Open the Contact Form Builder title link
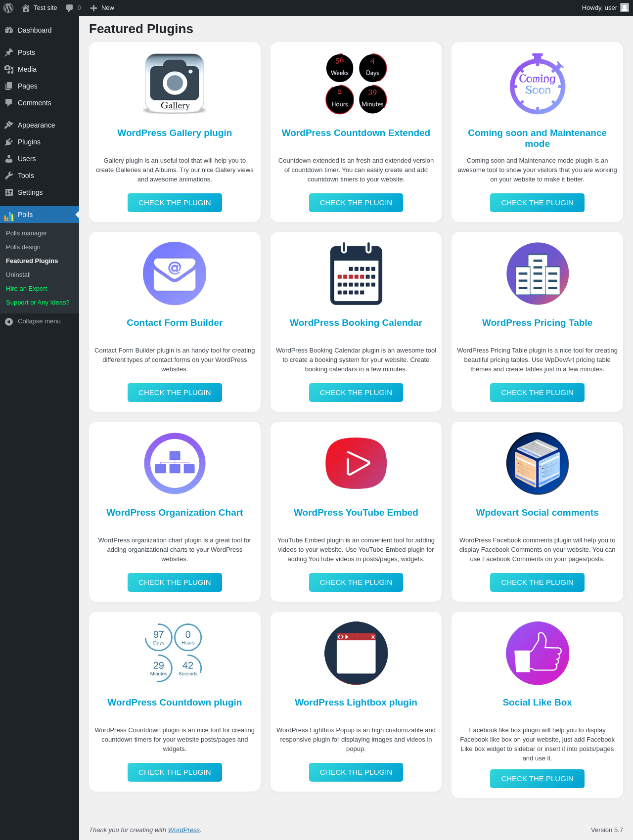The height and width of the screenshot is (840, 633). pos(175,323)
